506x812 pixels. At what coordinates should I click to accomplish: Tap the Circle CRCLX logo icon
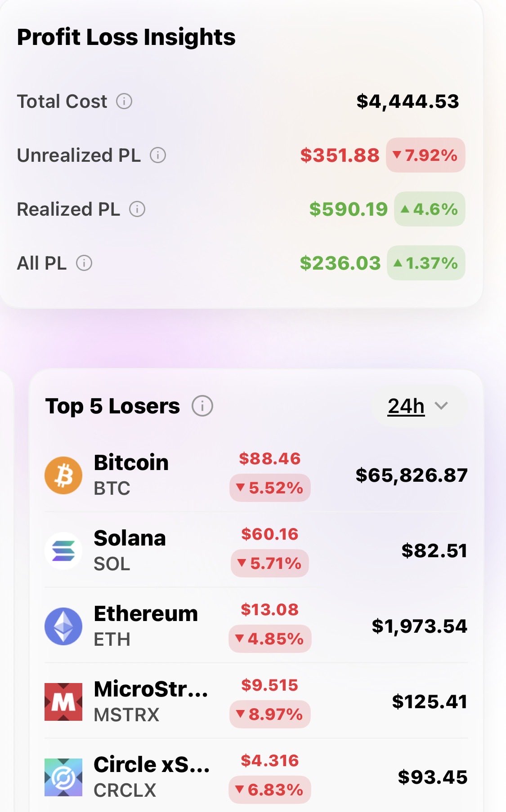tap(63, 777)
